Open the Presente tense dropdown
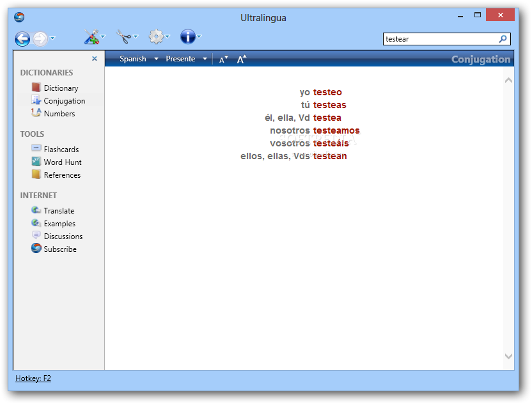532x404 pixels. click(186, 59)
